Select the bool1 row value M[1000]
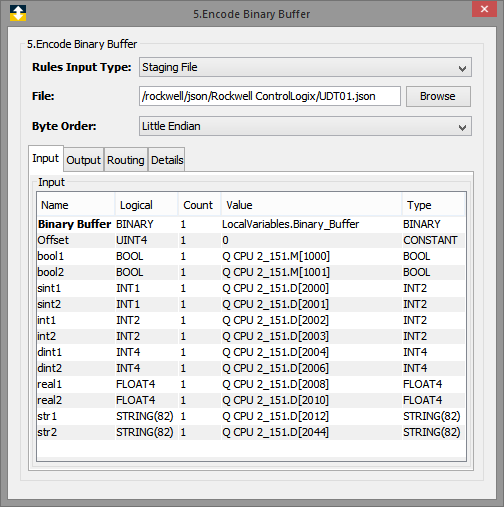Screen dimensions: 504x507 coord(276,256)
